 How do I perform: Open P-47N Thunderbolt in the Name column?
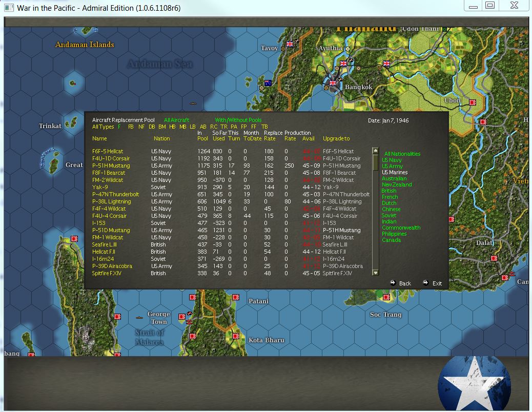coord(115,194)
